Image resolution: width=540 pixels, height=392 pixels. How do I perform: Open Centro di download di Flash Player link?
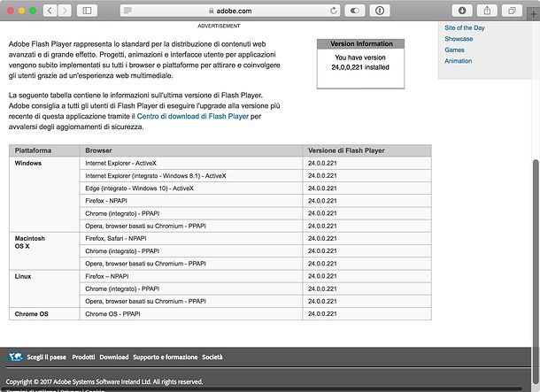[x=192, y=116]
